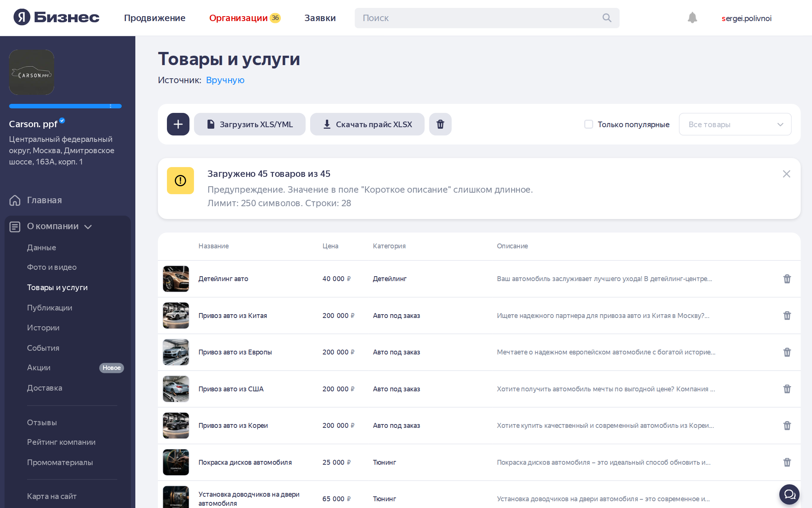Open the Организации tab
The width and height of the screenshot is (812, 508).
238,18
